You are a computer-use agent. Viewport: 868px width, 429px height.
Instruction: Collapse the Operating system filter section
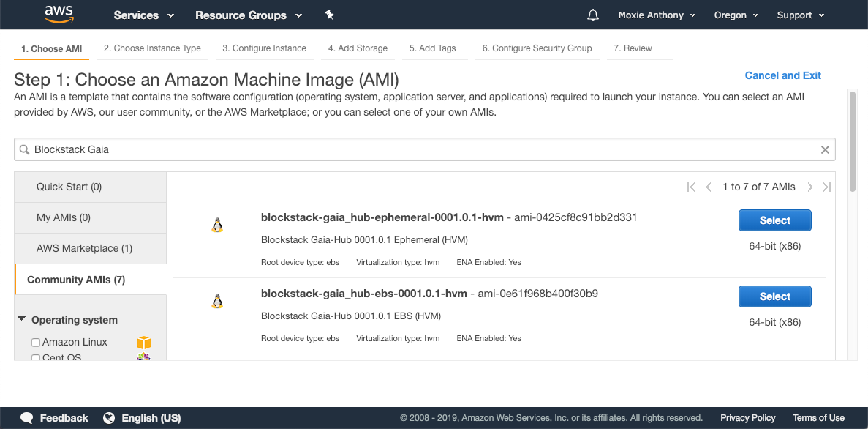point(22,319)
